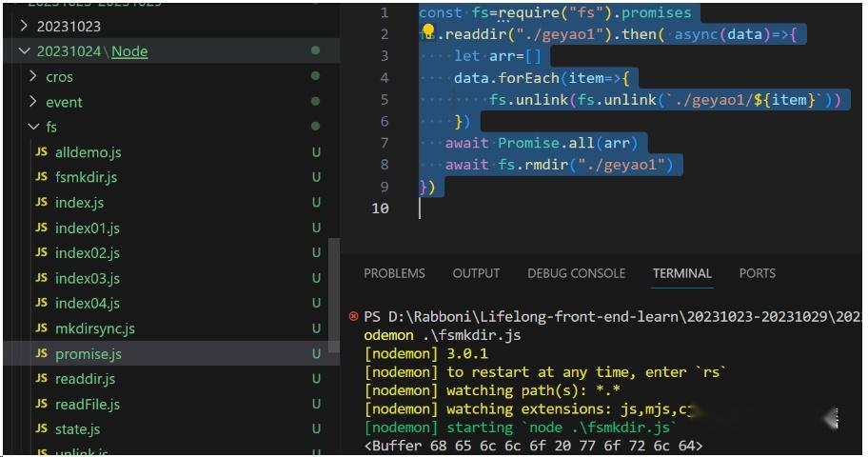Click the red error icon in terminal
Viewport: 868px width, 457px height.
pos(354,316)
